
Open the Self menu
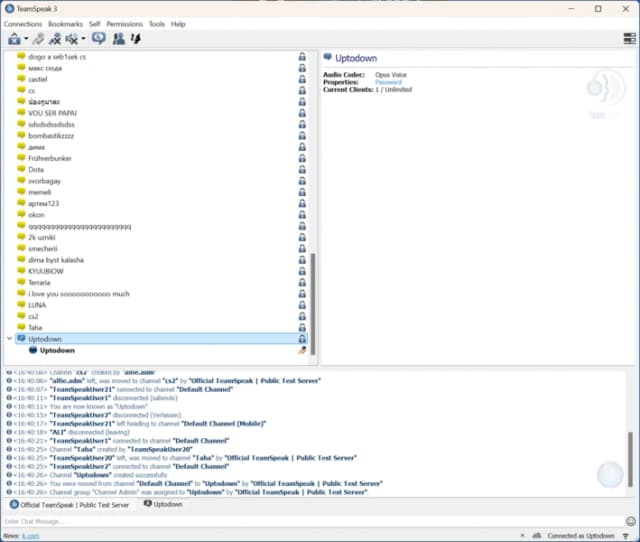95,24
